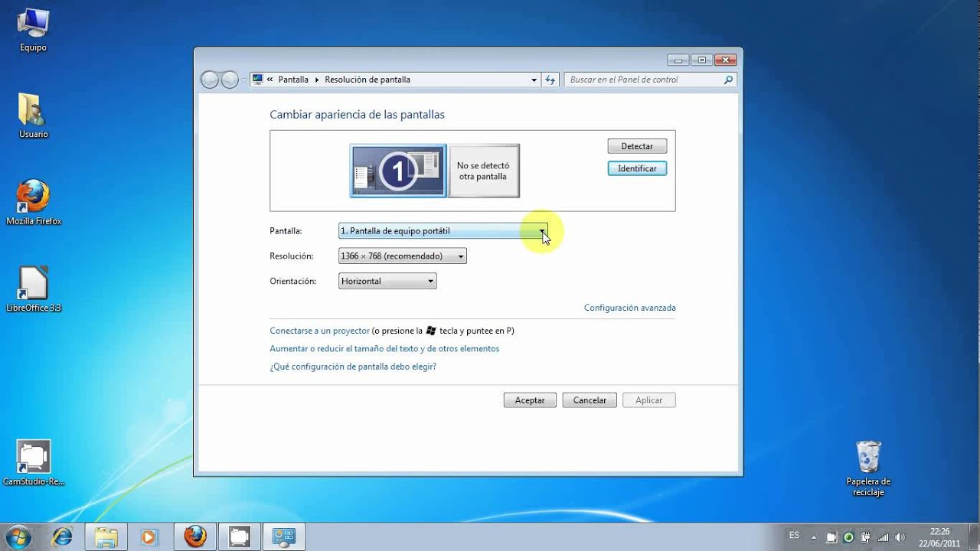Viewport: 980px width, 551px height.
Task: Click the Resolución de pantalla breadcrumb
Action: pyautogui.click(x=367, y=80)
